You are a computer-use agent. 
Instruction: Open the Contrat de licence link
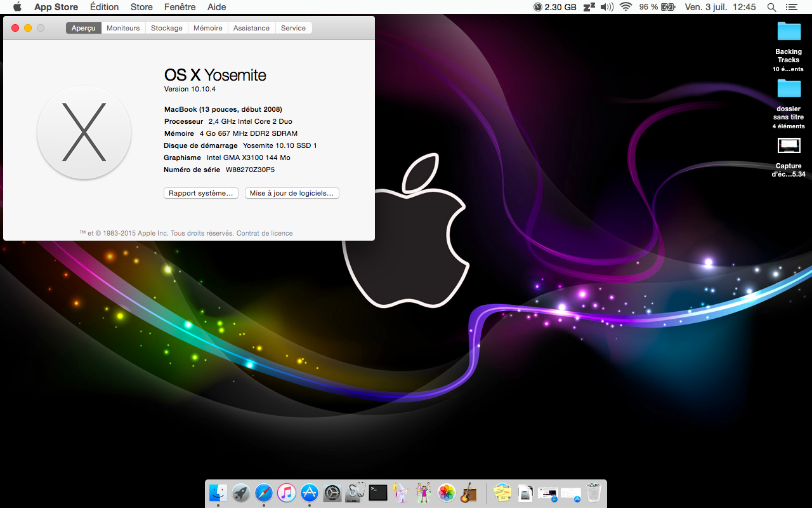[x=265, y=233]
